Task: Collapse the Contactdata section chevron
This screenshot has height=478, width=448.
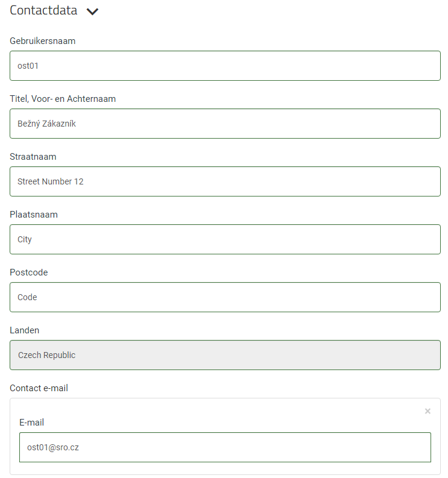Action: point(92,11)
